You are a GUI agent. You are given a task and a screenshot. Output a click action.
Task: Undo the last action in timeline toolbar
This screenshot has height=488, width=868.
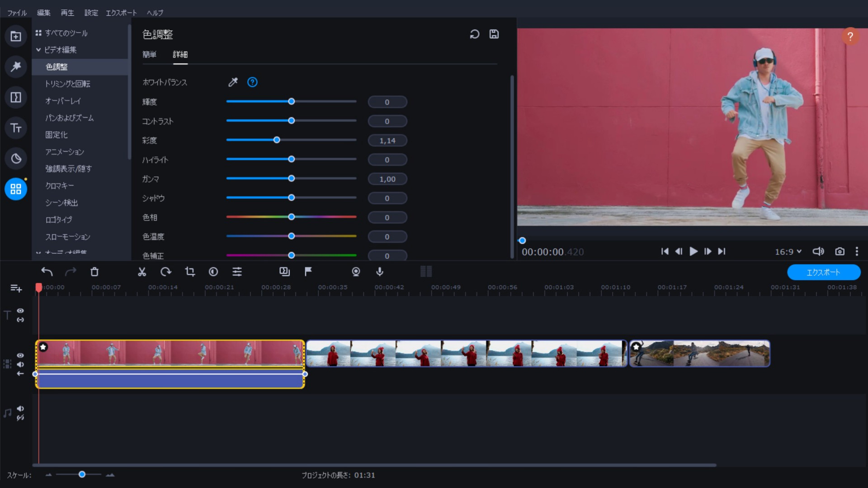[47, 272]
